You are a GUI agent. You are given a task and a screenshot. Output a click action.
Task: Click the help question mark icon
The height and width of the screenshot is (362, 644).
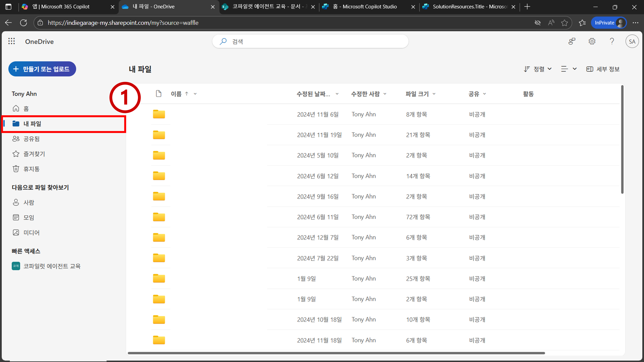pyautogui.click(x=612, y=41)
